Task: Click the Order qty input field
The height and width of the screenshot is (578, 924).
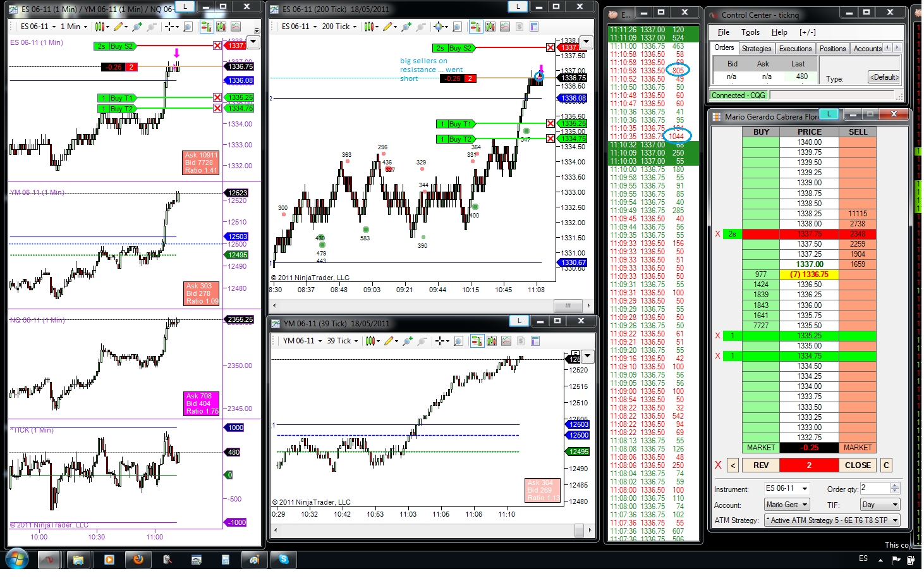Action: 875,489
